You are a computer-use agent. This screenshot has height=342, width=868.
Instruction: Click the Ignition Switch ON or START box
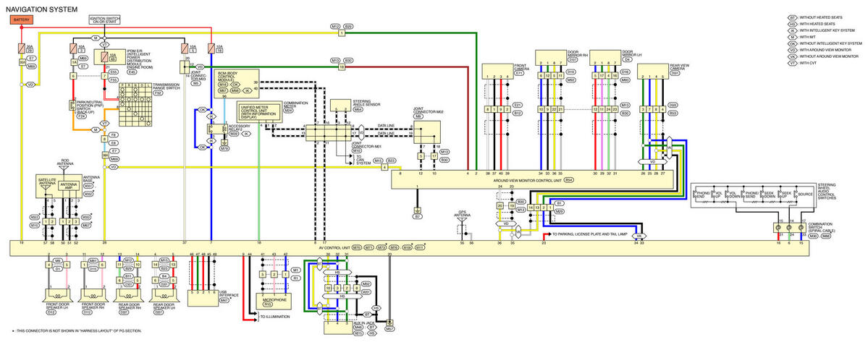coord(105,20)
